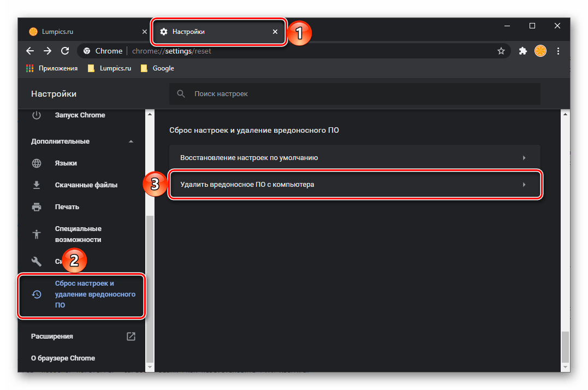Viewport: 588px width, 390px height.
Task: Reload the page with refresh icon
Action: point(65,51)
